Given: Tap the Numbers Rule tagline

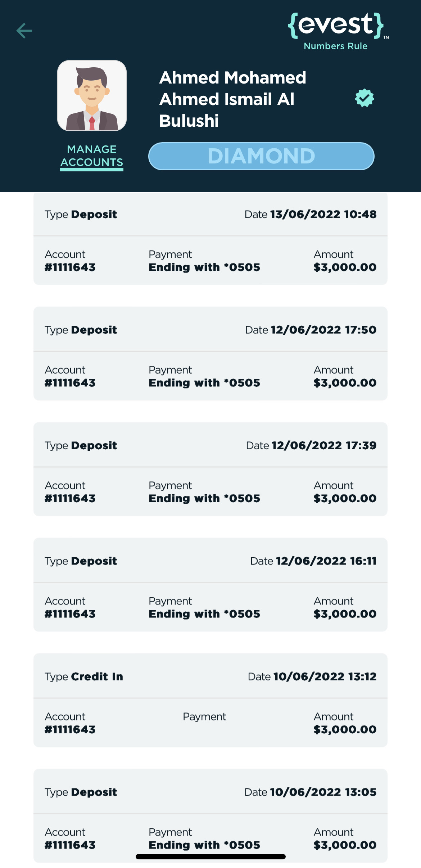Looking at the screenshot, I should 335,46.
